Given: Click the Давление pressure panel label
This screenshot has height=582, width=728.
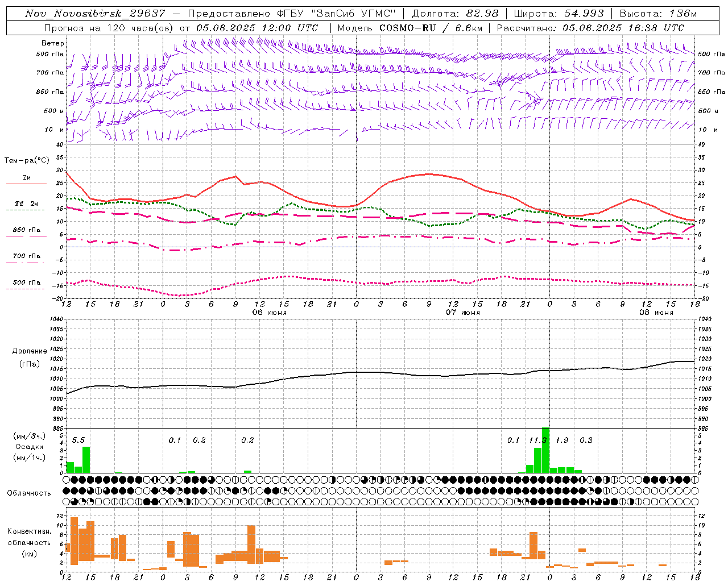Looking at the screenshot, I should click(x=30, y=351).
